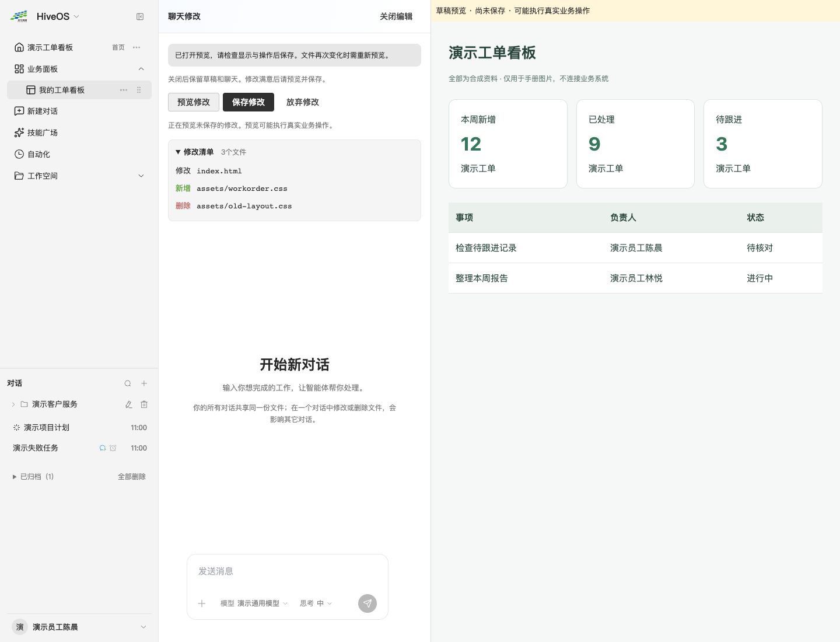This screenshot has height=642, width=840.
Task: Search conversations with the magnifier icon
Action: pyautogui.click(x=128, y=383)
